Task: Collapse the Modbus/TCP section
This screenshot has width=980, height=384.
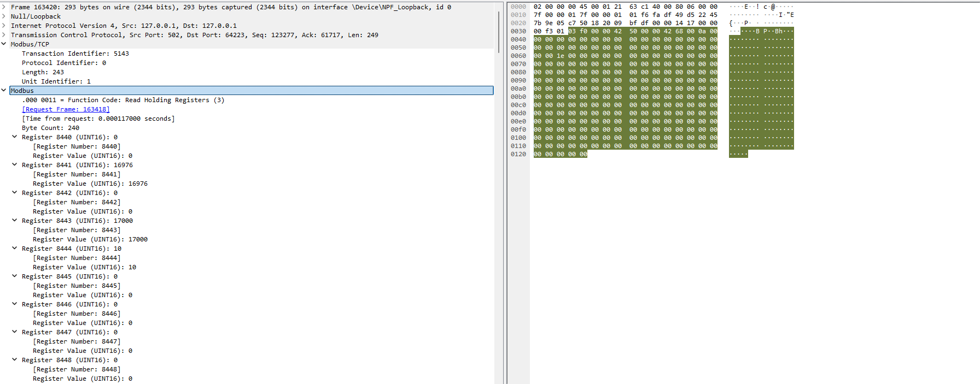Action: 4,44
